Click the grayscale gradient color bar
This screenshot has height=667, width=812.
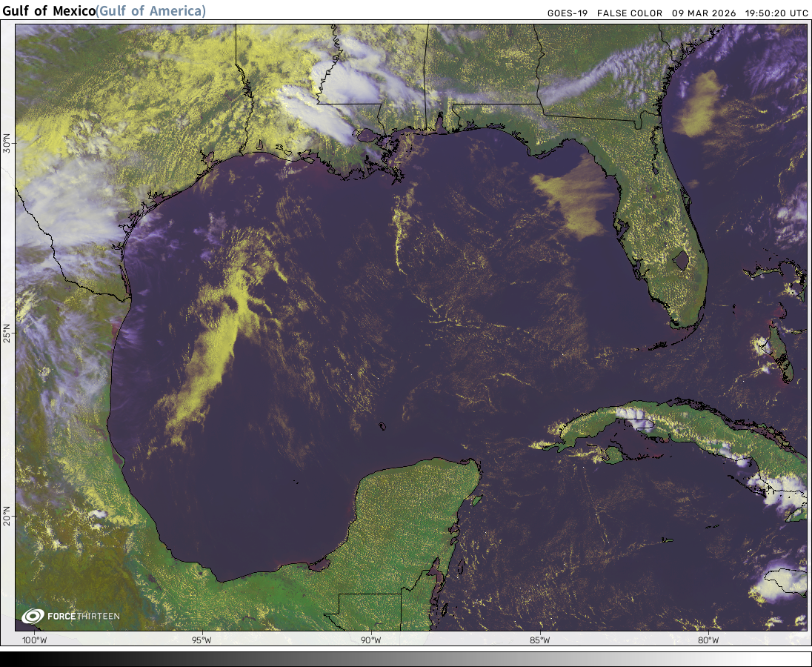point(406,659)
